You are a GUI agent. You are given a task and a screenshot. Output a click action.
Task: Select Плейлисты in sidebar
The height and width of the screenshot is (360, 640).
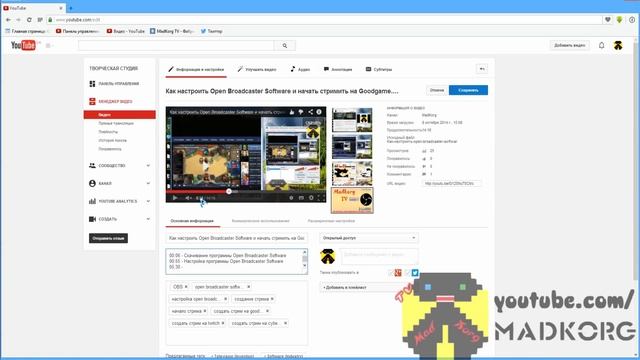click(108, 132)
